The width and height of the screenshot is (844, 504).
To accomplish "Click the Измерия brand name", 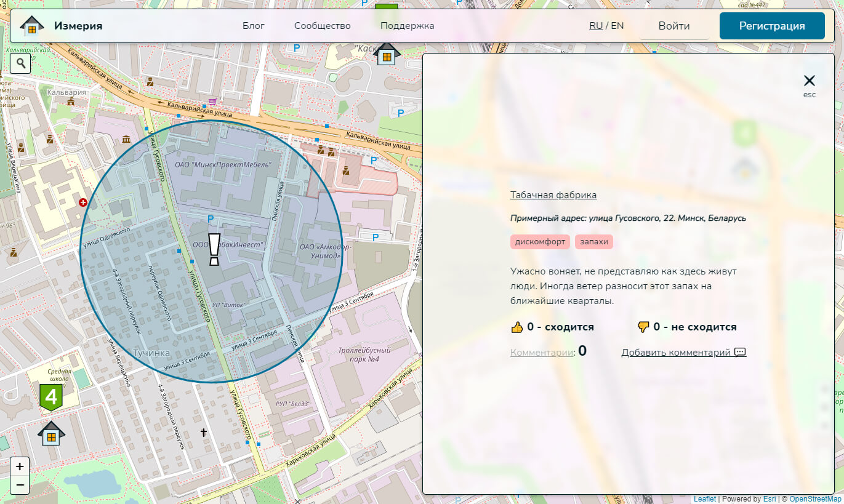I will click(x=78, y=26).
